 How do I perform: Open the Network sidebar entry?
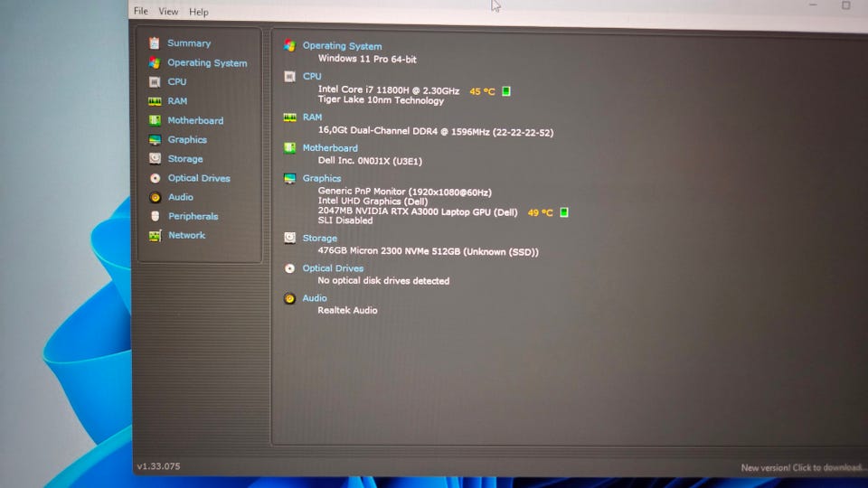pyautogui.click(x=186, y=235)
